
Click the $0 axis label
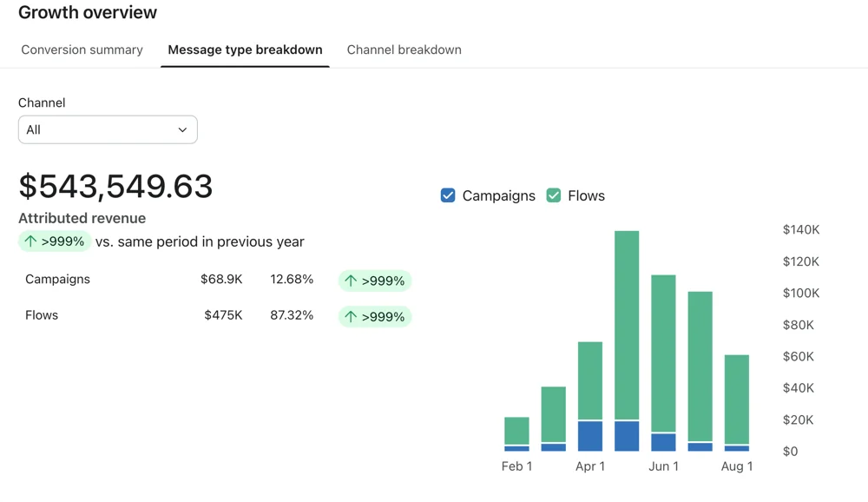791,452
